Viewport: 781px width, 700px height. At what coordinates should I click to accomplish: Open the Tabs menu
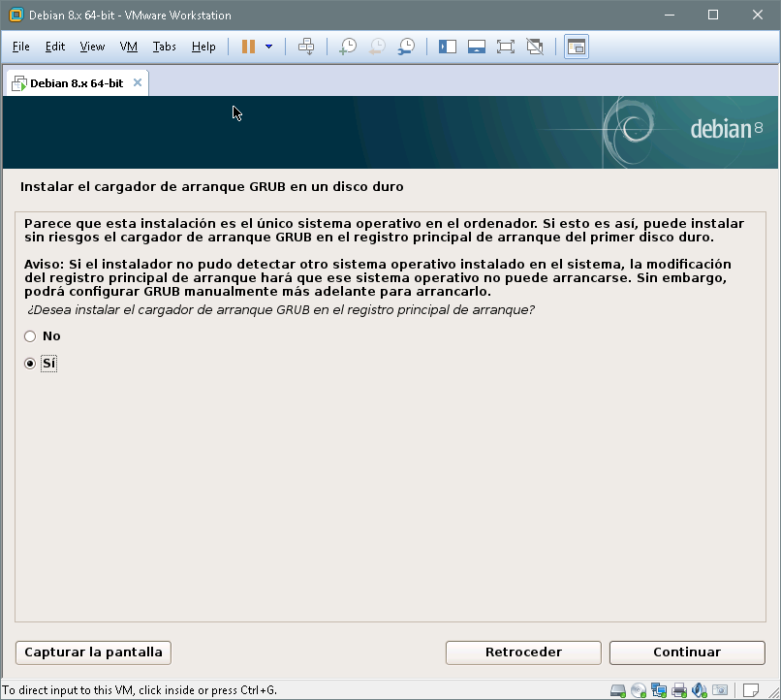[x=164, y=47]
